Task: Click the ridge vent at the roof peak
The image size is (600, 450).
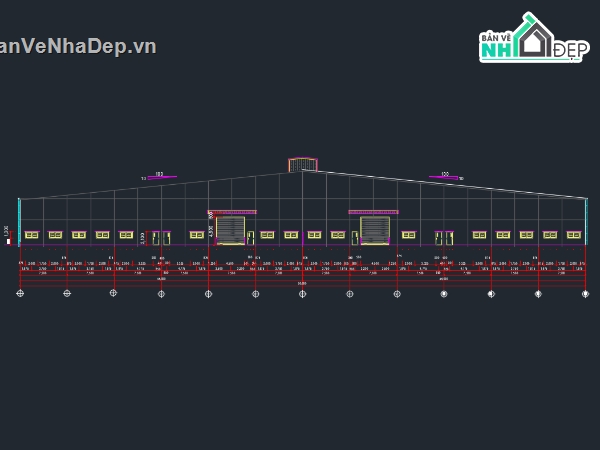Action: 302,164
